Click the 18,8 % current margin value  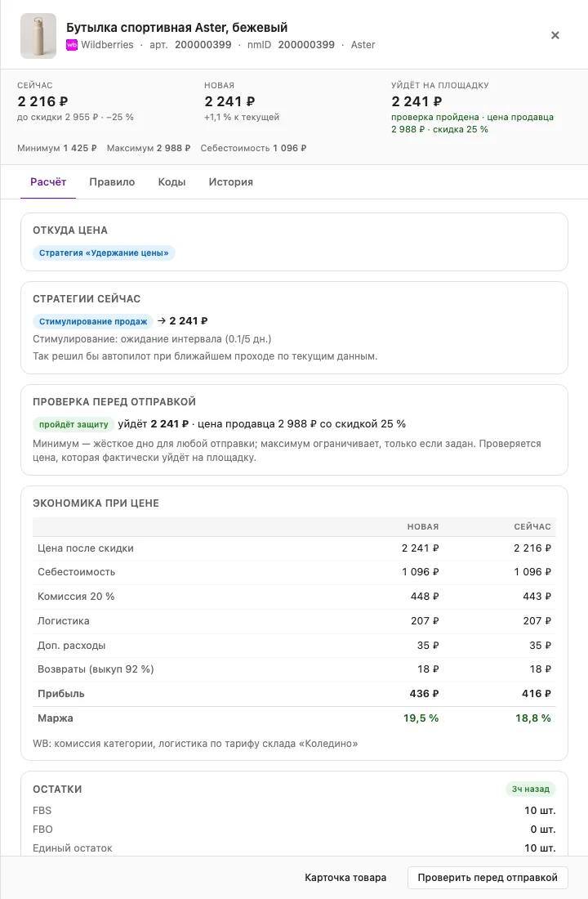[x=533, y=718]
